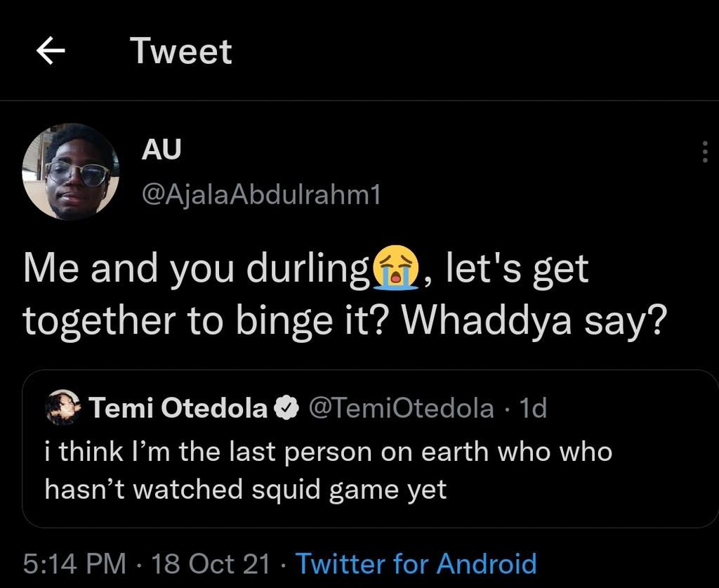Screen dimensions: 719x588
Task: Click the display name AU
Action: [161, 149]
